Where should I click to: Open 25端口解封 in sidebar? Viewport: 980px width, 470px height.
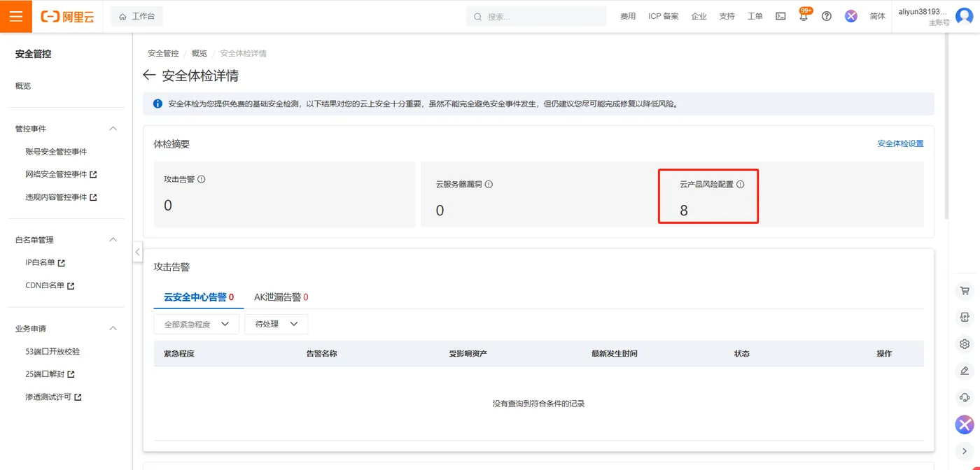click(50, 374)
